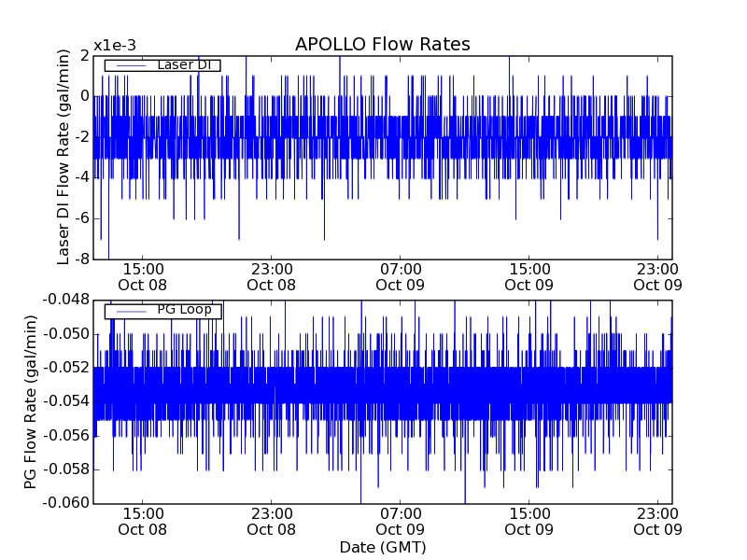Click blue line sample in PG Loop legend
This screenshot has height=560, width=747.
132,312
